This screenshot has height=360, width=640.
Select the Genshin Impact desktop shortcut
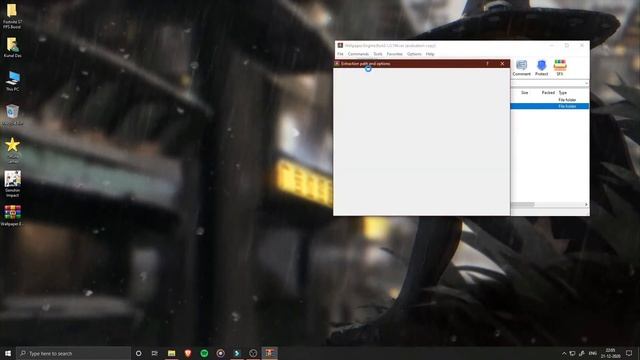click(x=13, y=184)
